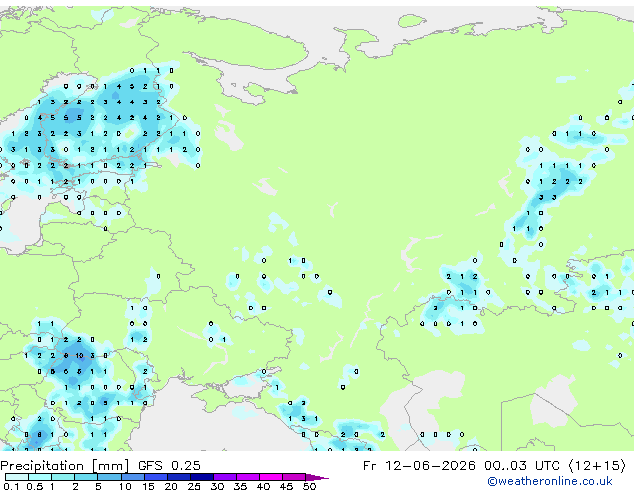Click the legend swatch for 35 to 40 mm
Screen dimensions: 634x490
pyautogui.click(x=247, y=477)
